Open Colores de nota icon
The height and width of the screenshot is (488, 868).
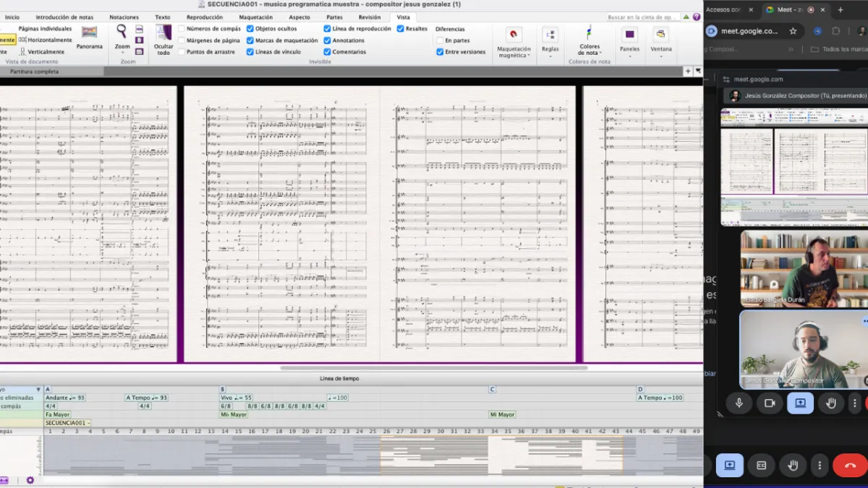point(590,33)
